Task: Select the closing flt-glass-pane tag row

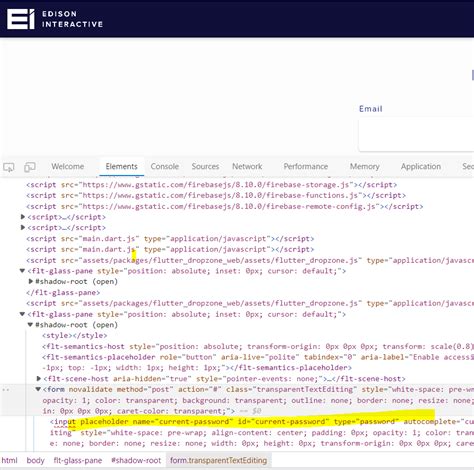Action: point(63,293)
